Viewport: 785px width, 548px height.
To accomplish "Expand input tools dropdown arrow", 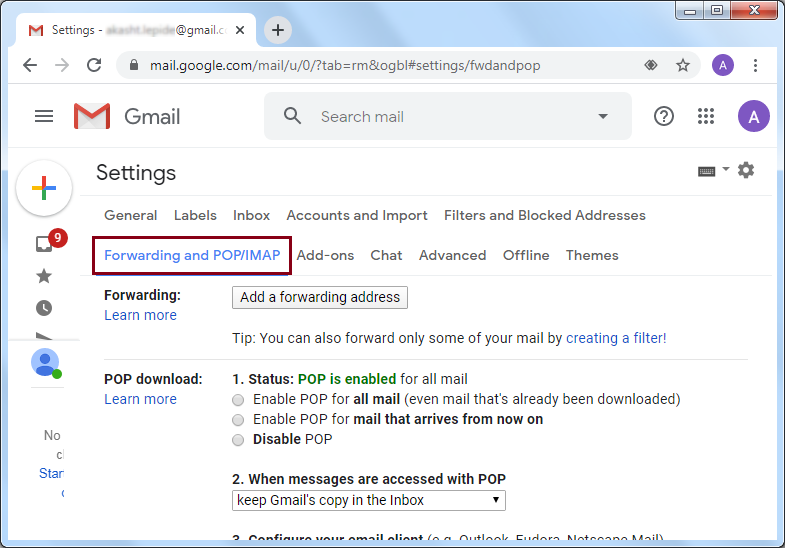I will (726, 169).
